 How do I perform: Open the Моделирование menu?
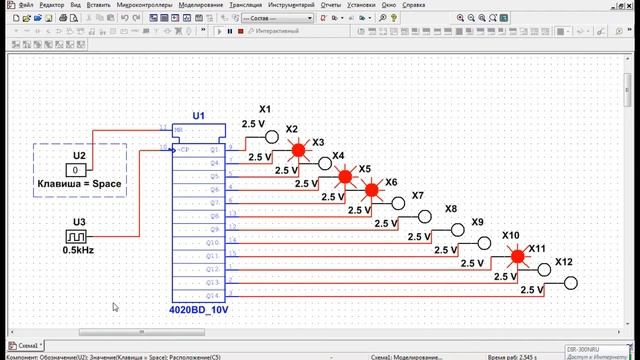[201, 5]
